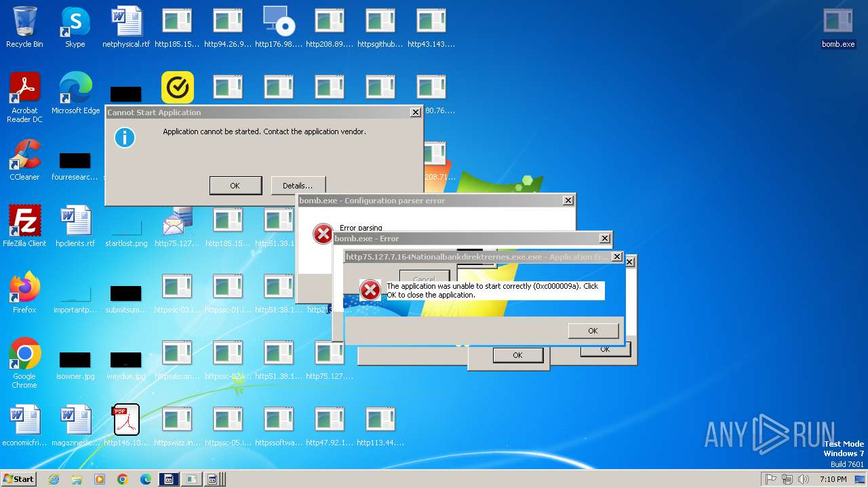868x488 pixels.
Task: Open the Action Center flag in the tray
Action: (x=771, y=479)
